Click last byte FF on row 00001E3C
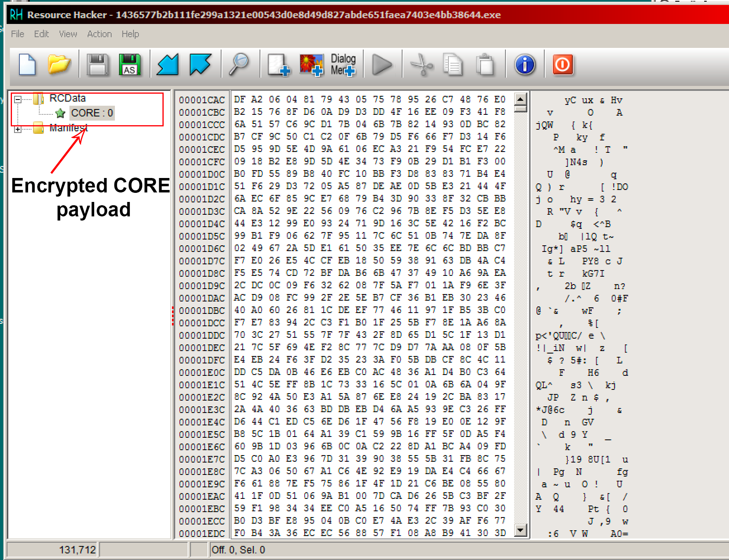The width and height of the screenshot is (729, 560). point(500,409)
